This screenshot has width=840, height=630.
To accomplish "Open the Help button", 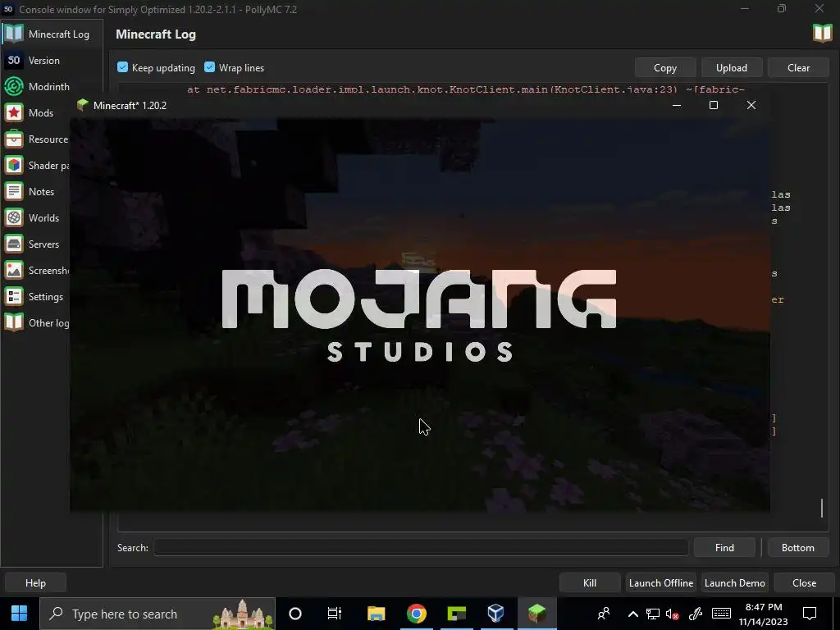I will point(35,583).
